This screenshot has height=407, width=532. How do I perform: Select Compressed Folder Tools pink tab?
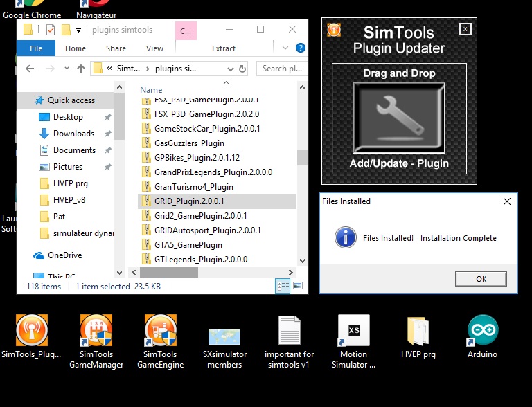click(186, 31)
